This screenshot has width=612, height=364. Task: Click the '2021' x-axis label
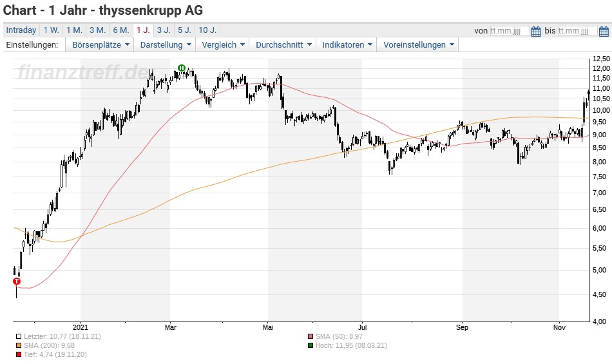coord(81,327)
